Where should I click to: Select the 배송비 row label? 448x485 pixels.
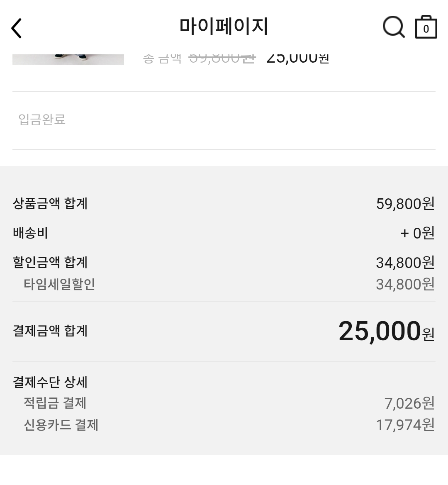click(x=30, y=233)
